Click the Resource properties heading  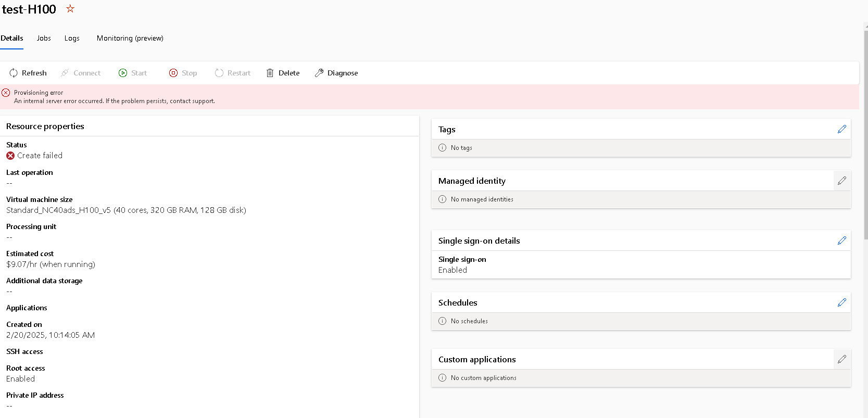(45, 126)
